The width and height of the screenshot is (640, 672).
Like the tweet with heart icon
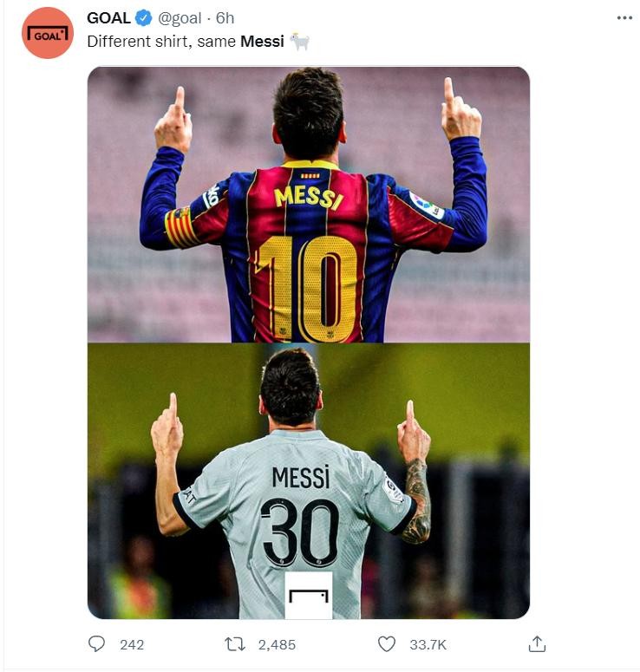coord(386,644)
